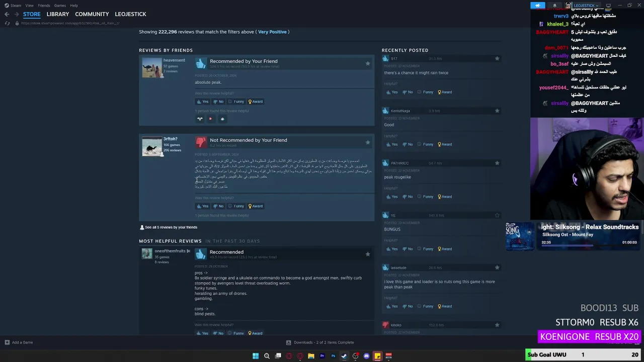The height and width of the screenshot is (362, 644).
Task: Click first reaction icon under heavensent's review
Action: tap(200, 119)
